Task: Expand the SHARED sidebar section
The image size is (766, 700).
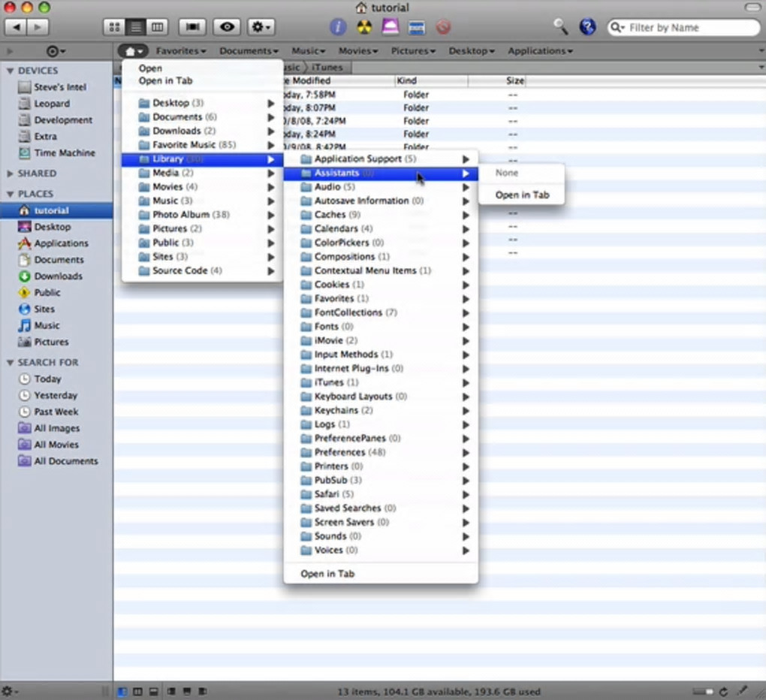Action: pos(10,173)
